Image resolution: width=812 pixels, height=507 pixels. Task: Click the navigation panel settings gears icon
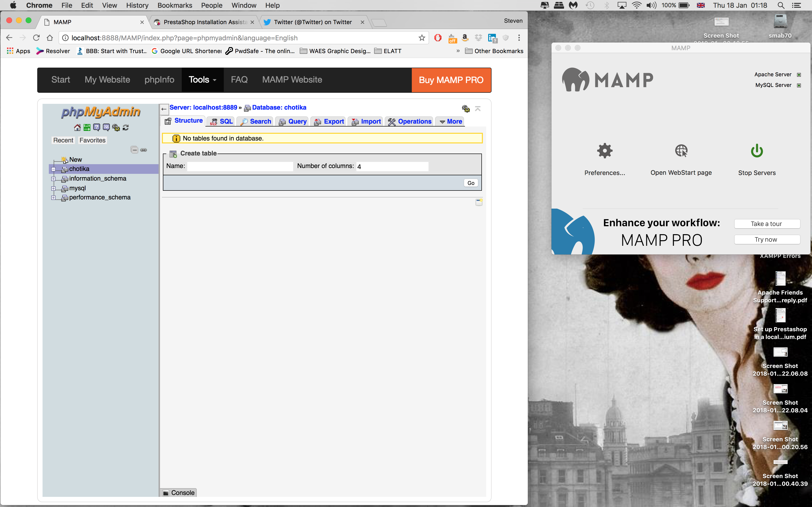[116, 127]
